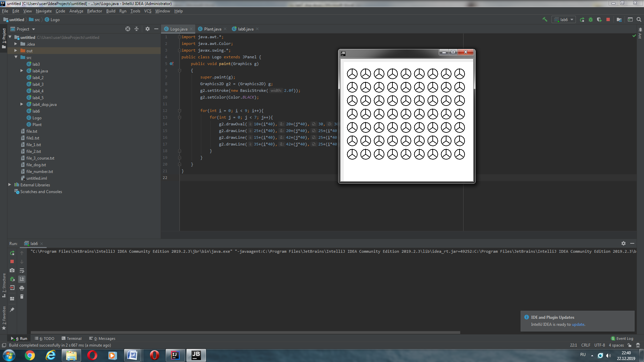Expand External Libraries
The image size is (644, 362).
pos(10,185)
